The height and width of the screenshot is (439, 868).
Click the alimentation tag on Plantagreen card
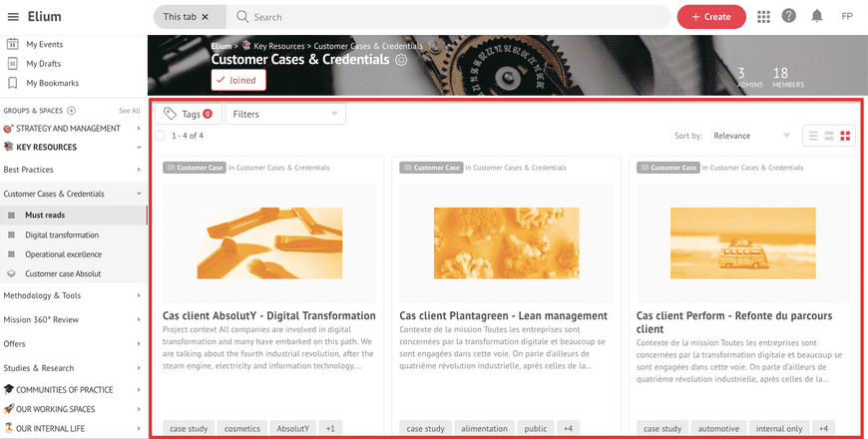tap(484, 428)
